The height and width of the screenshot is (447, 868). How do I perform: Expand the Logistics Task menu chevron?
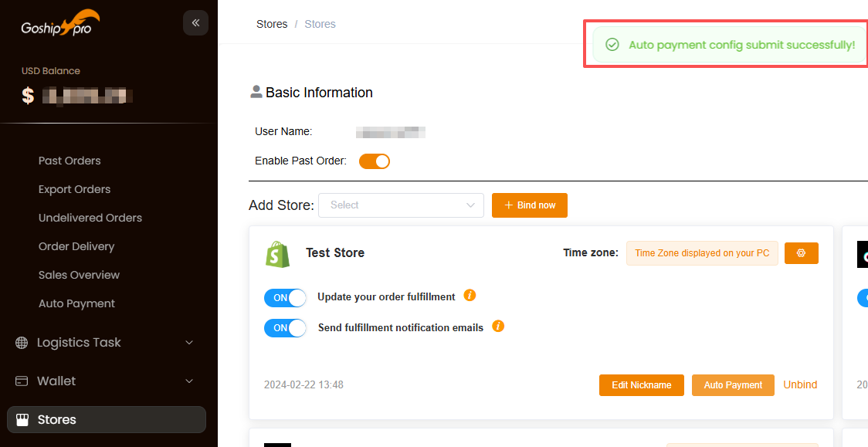189,343
